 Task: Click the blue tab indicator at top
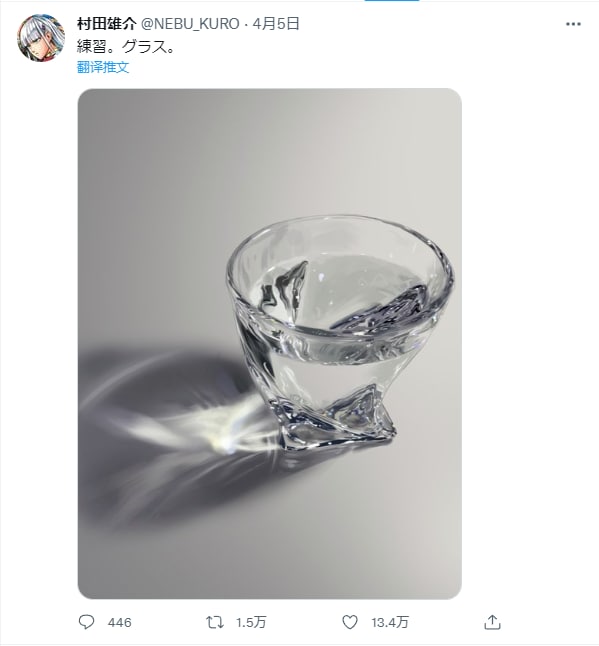(x=392, y=1)
